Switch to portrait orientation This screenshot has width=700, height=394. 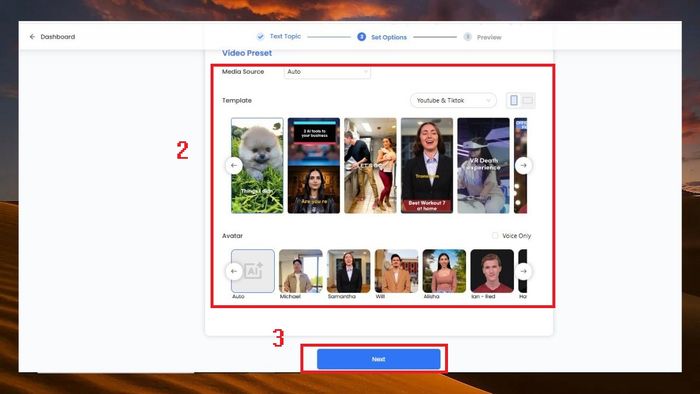pyautogui.click(x=514, y=100)
